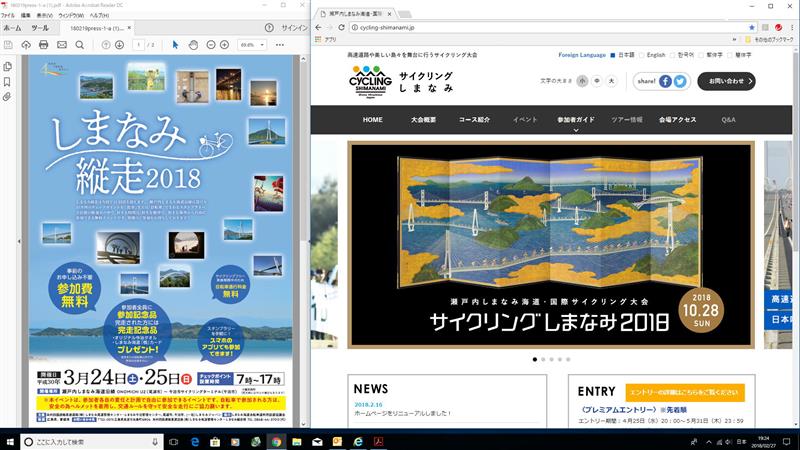Expand Windows system tray hidden icons
The width and height of the screenshot is (800, 450).
(709, 442)
